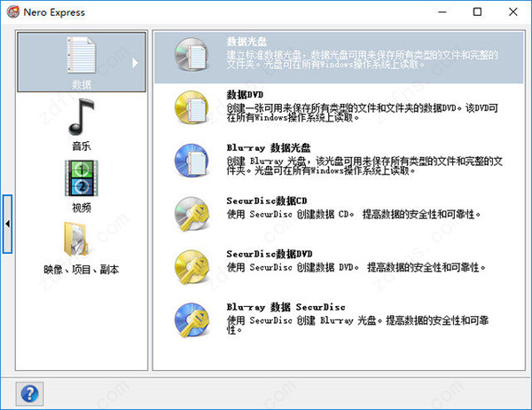Click the Blu-ray 数据 SecurDisc blue key icon
This screenshot has width=532, height=410.
pos(192,320)
